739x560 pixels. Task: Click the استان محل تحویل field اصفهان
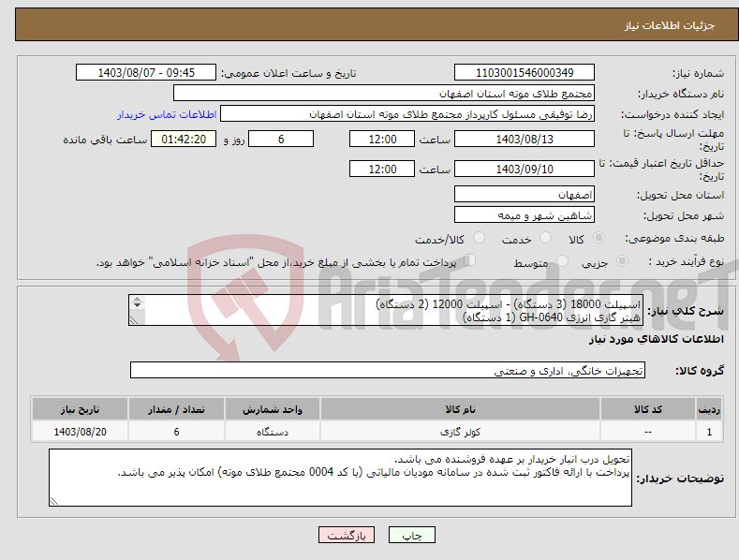click(x=525, y=194)
